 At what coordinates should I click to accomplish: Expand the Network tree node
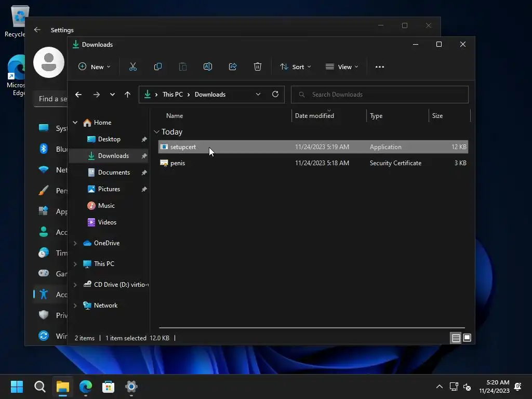pos(75,305)
